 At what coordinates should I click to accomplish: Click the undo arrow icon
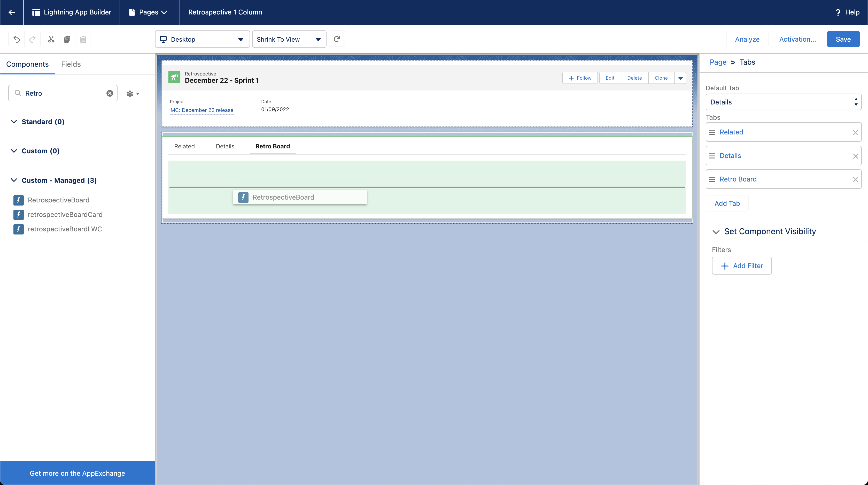[17, 40]
